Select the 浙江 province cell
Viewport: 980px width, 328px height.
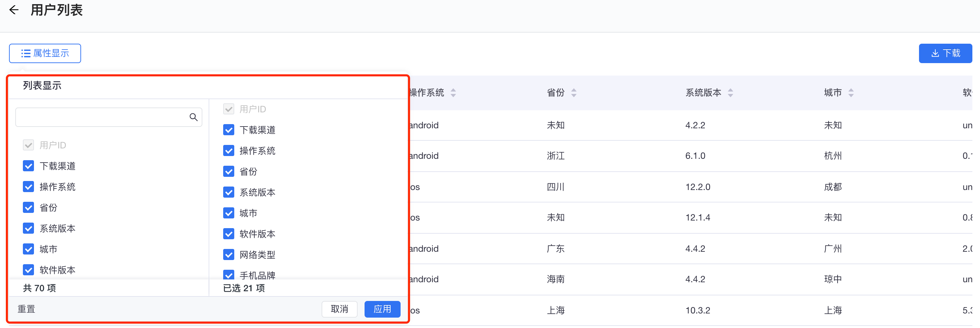(556, 156)
